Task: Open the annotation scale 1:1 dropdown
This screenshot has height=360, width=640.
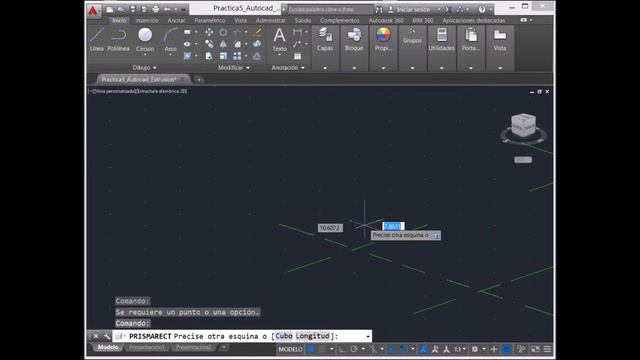Action: 460,349
